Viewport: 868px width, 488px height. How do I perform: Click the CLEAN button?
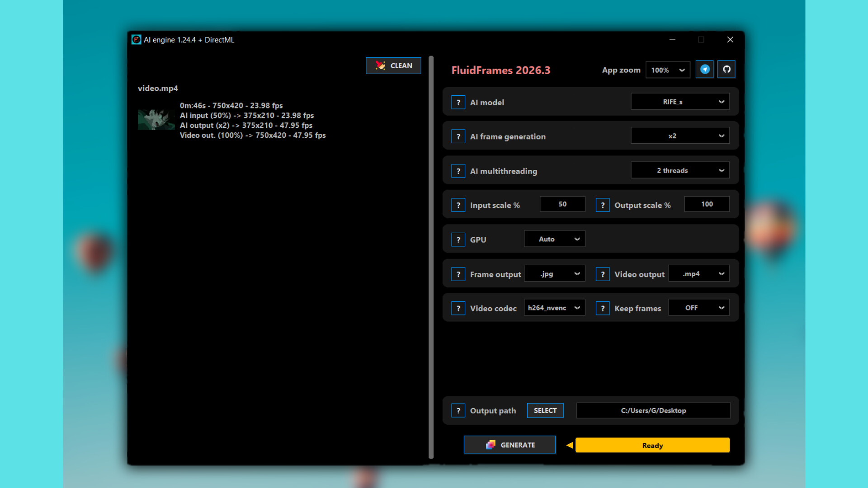click(x=393, y=66)
